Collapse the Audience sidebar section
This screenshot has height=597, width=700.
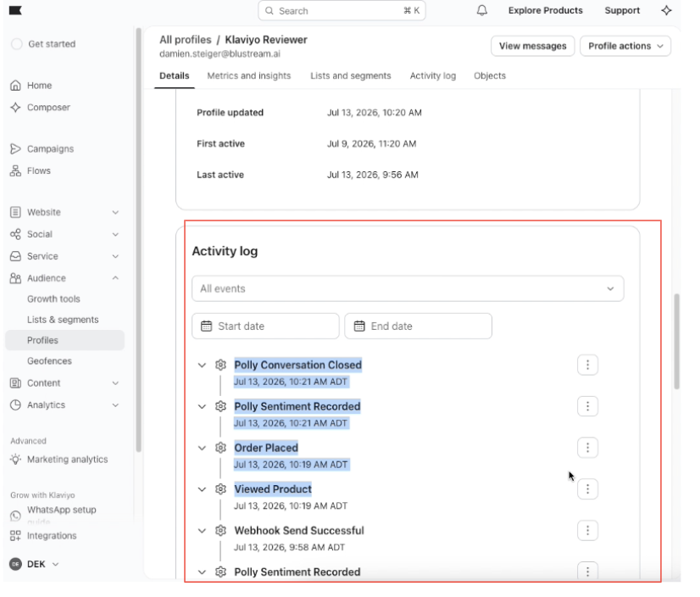pyautogui.click(x=115, y=278)
